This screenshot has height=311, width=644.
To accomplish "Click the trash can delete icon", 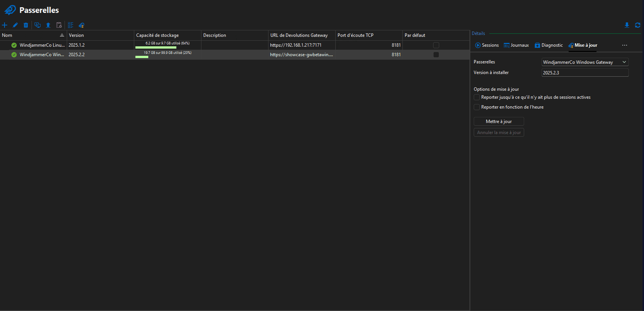I will (26, 25).
